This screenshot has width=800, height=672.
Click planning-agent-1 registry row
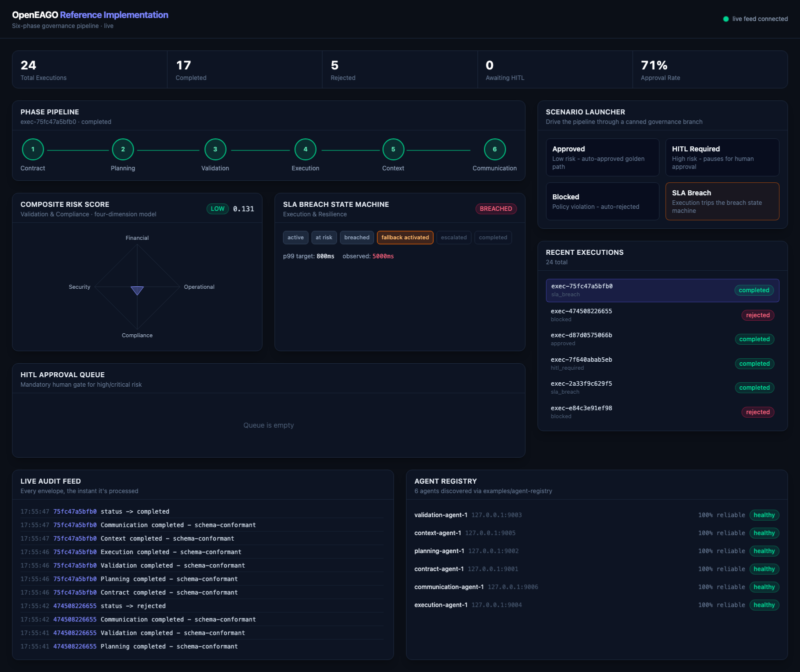point(597,551)
